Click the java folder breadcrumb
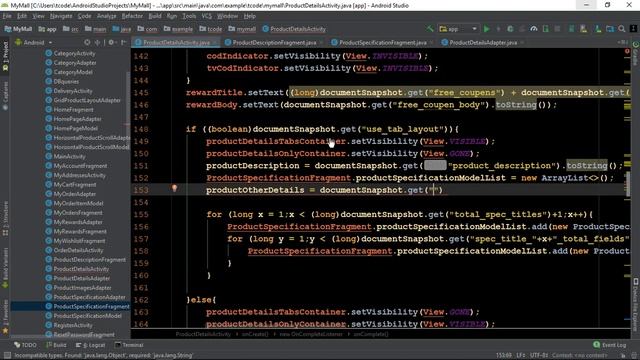This screenshot has height=360, width=640. coord(122,29)
